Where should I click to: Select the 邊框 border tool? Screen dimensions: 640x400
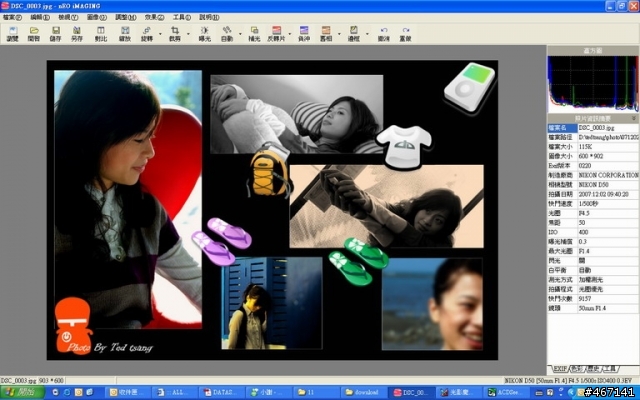coord(353,34)
